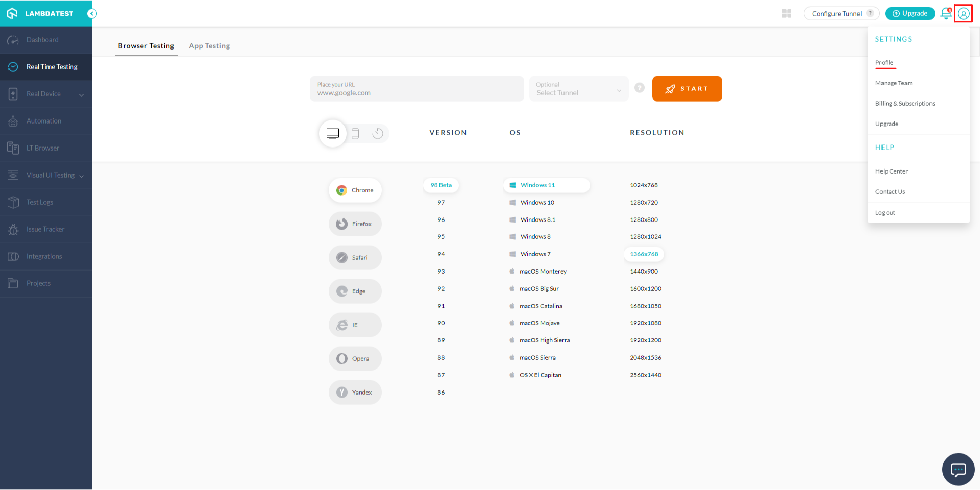Click the Upgrade button in header

click(910, 14)
